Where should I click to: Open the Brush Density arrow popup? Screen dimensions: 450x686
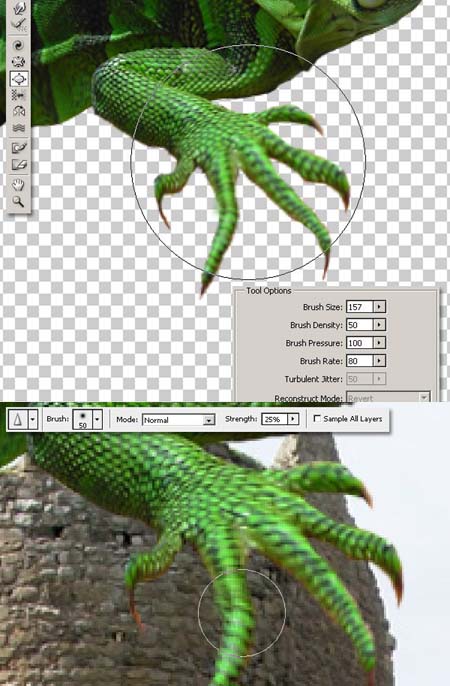pos(379,325)
